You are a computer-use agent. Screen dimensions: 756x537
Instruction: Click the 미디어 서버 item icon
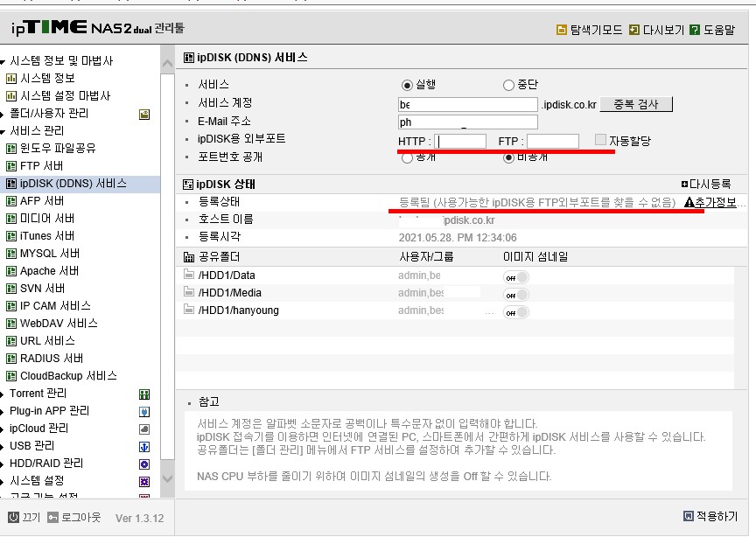click(11, 219)
